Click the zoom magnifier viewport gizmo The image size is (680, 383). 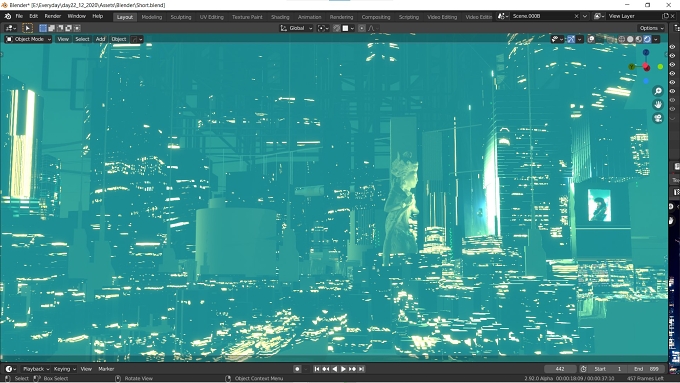point(658,91)
